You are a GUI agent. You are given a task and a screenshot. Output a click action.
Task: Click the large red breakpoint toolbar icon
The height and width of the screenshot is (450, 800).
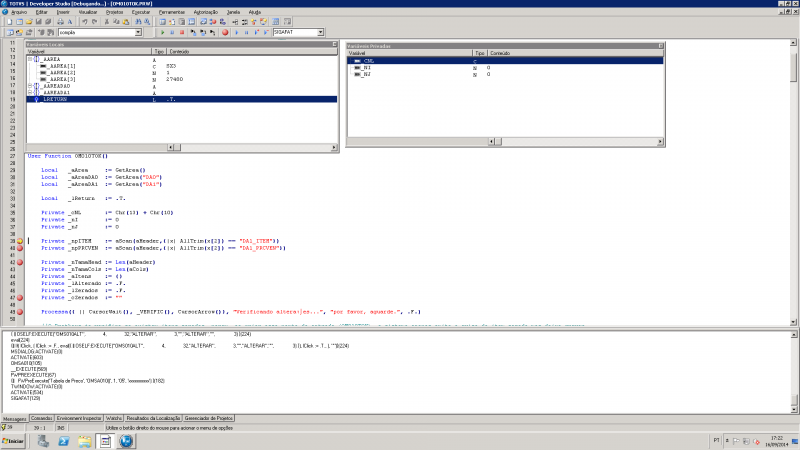click(225, 32)
